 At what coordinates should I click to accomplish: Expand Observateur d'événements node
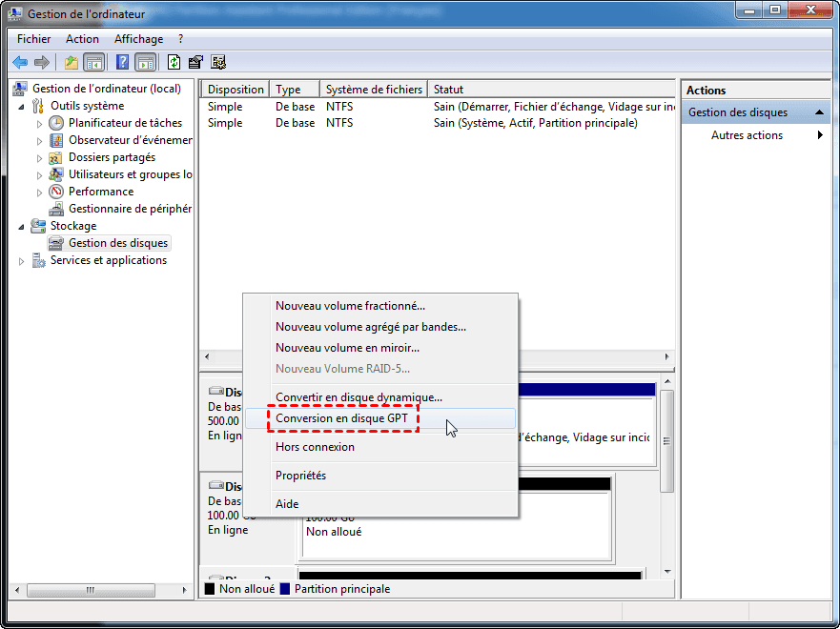39,141
